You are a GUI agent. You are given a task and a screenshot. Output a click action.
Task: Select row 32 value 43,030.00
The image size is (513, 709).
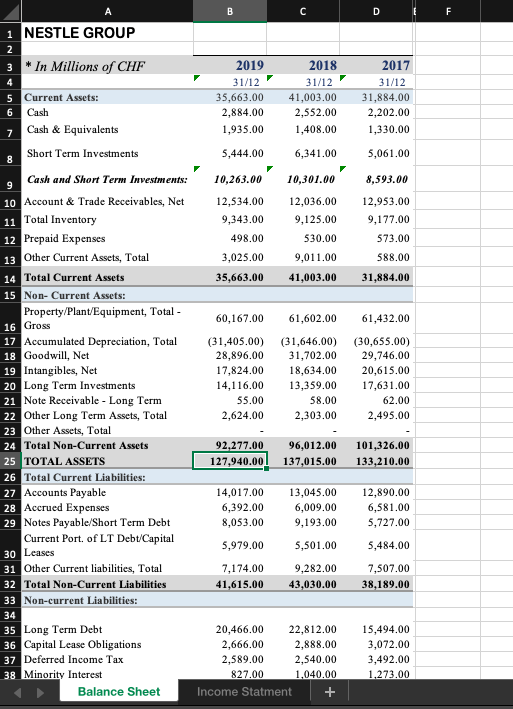click(x=303, y=584)
